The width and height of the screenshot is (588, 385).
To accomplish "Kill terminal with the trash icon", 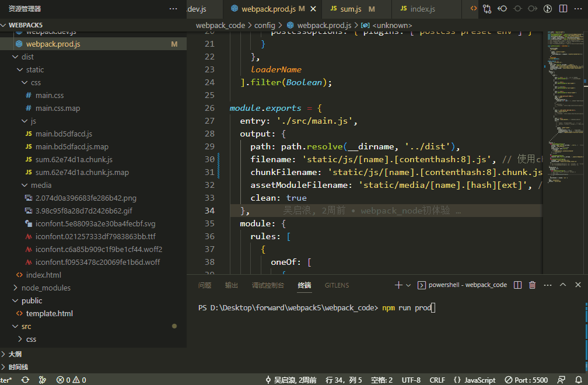I will pos(532,285).
